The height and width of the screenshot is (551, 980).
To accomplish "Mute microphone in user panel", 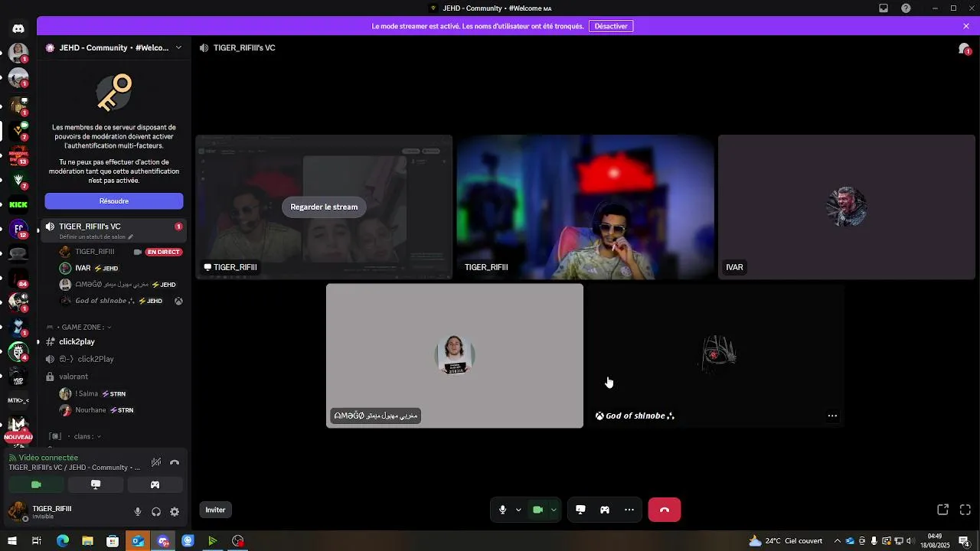I will (x=138, y=512).
